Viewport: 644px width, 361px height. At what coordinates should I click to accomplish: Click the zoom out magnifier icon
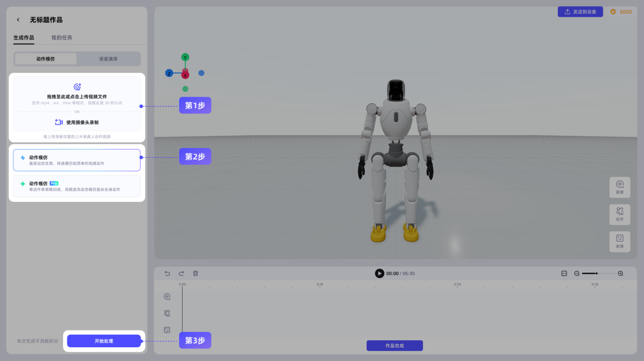click(577, 274)
